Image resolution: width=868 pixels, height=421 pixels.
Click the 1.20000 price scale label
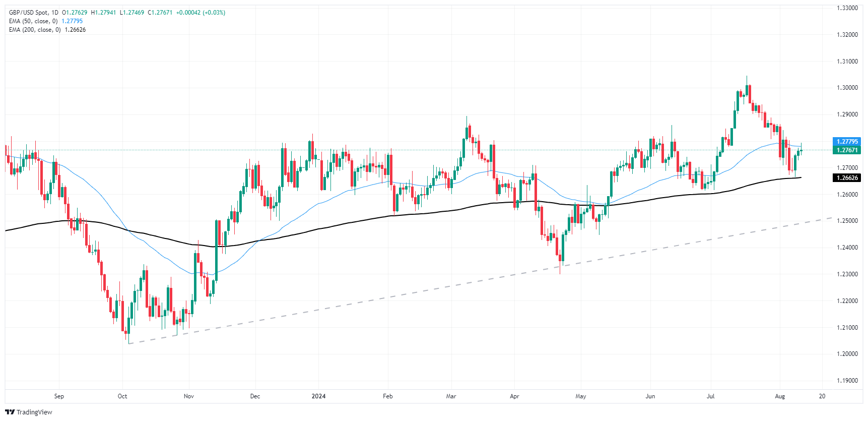pyautogui.click(x=847, y=354)
